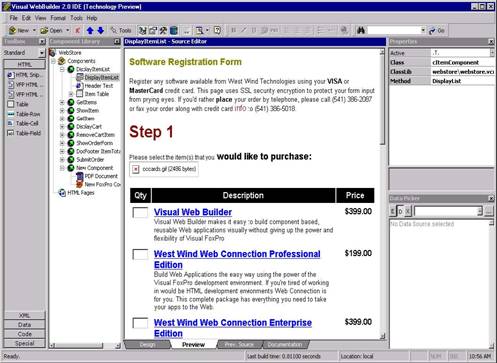Click the source editor vertical scrollbar
The height and width of the screenshot is (363, 497).
(x=382, y=193)
